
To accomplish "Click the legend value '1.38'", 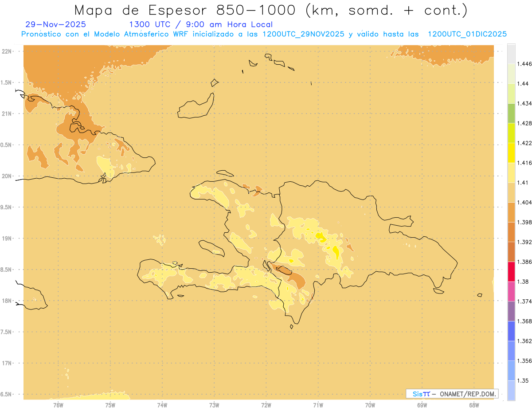I will [523, 282].
